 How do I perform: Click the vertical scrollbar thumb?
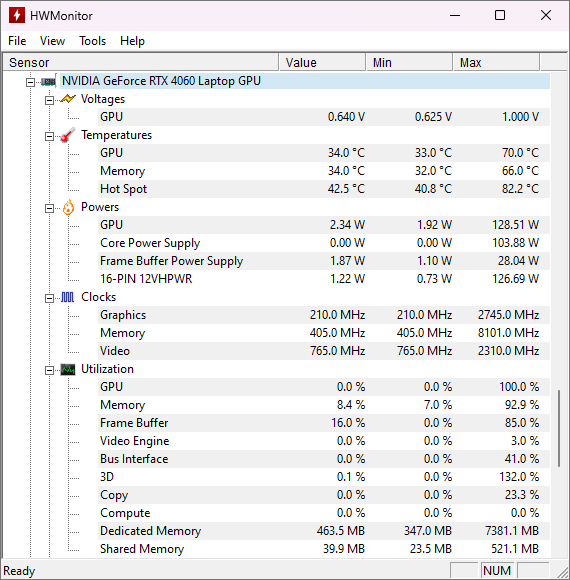(559, 428)
